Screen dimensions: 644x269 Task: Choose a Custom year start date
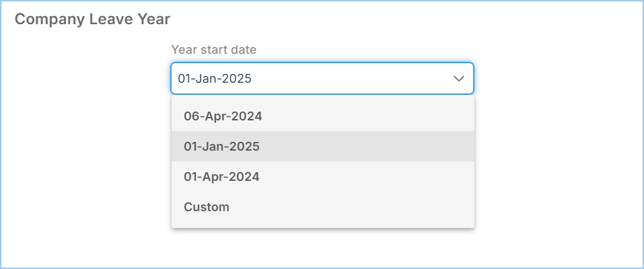[207, 206]
